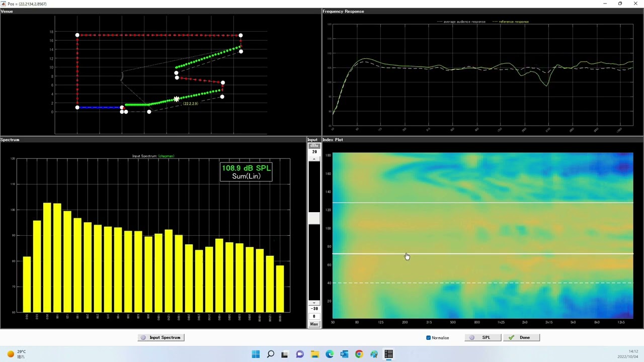Click the topmost solid white line in Index Plot

click(x=482, y=203)
